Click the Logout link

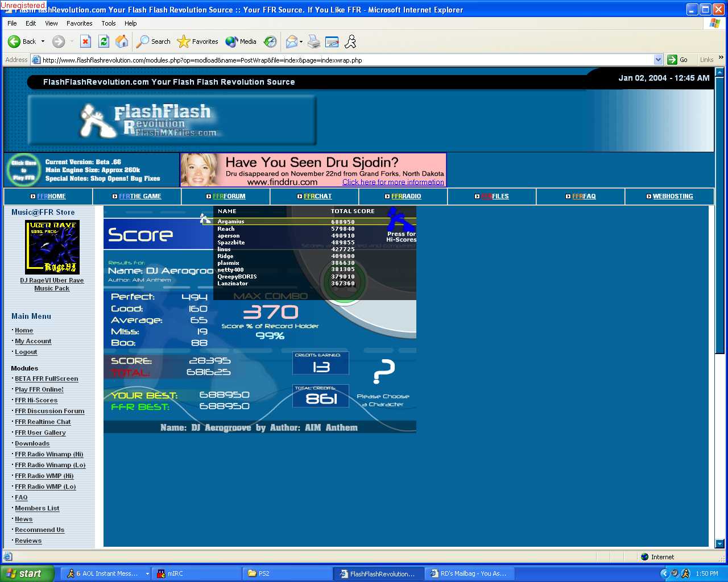click(x=26, y=352)
